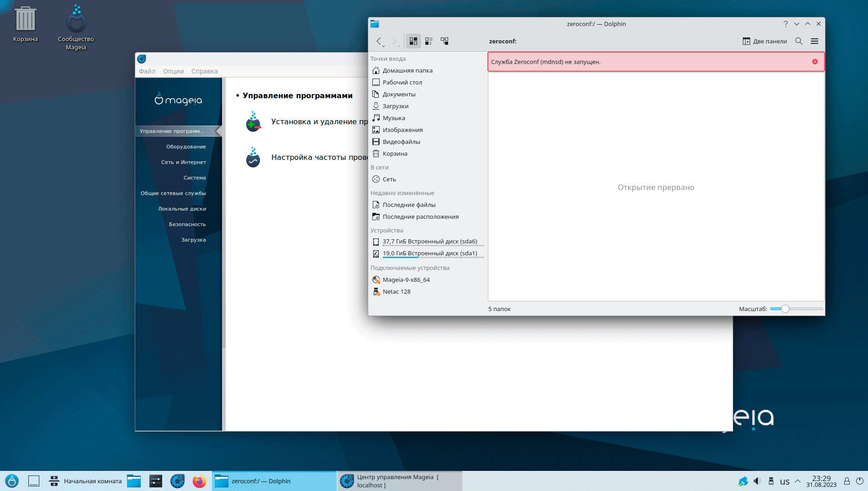Image resolution: width=868 pixels, height=491 pixels.
Task: Open the volume control in tray
Action: (x=757, y=481)
